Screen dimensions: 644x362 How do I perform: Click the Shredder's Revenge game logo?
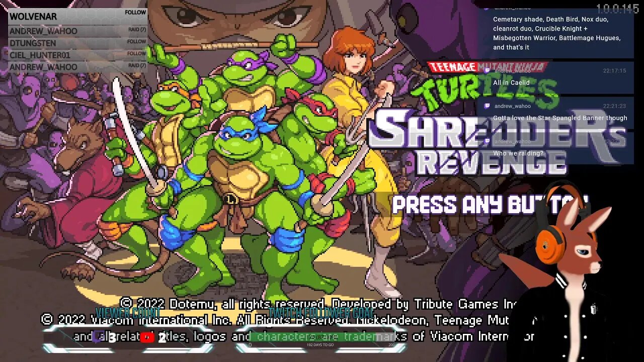498,118
